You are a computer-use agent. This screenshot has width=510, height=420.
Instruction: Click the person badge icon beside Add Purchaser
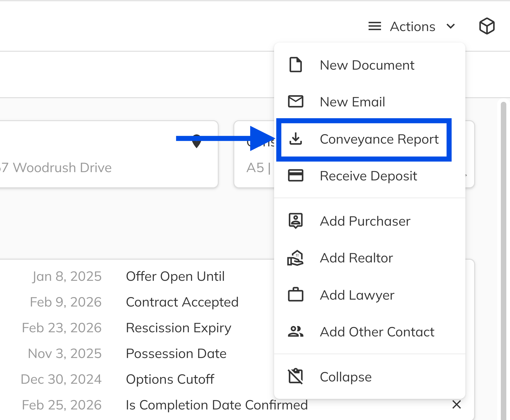296,221
